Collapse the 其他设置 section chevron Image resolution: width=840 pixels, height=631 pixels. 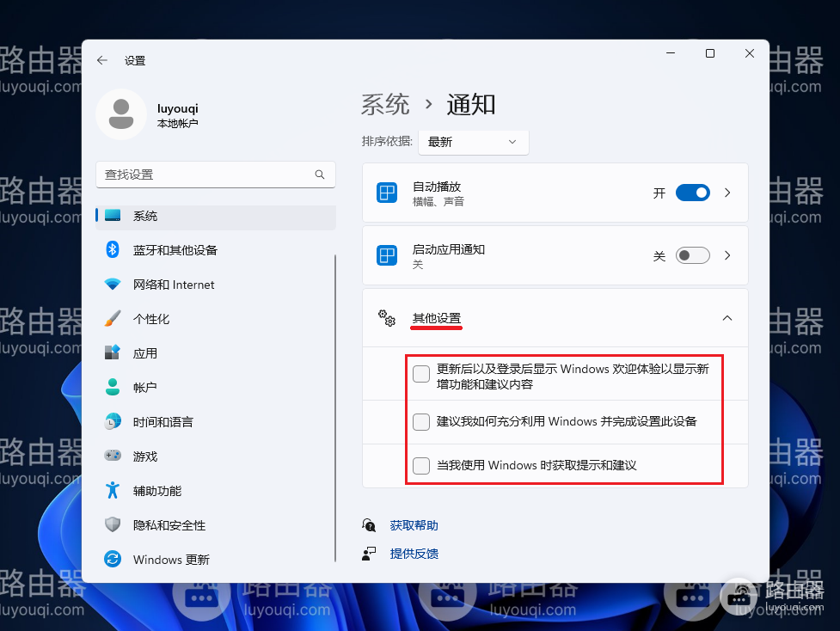pyautogui.click(x=727, y=318)
